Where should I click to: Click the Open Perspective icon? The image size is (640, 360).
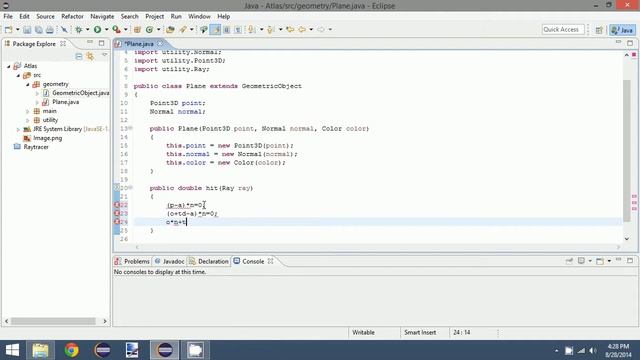coord(599,30)
